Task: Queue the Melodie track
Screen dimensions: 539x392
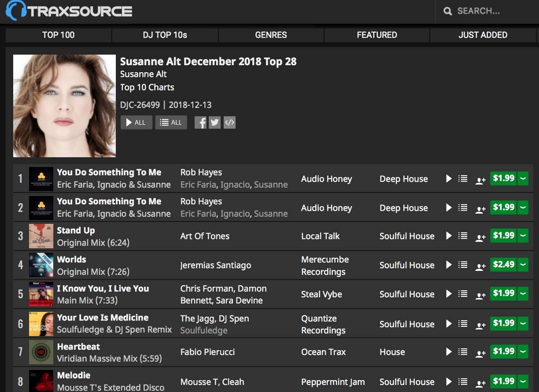Action: coord(463,381)
